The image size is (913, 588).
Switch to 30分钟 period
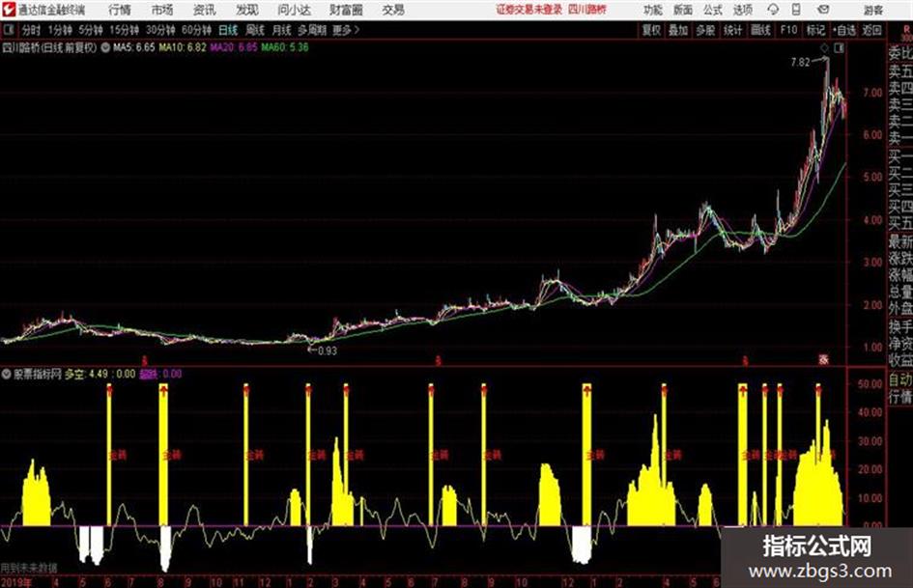(160, 30)
